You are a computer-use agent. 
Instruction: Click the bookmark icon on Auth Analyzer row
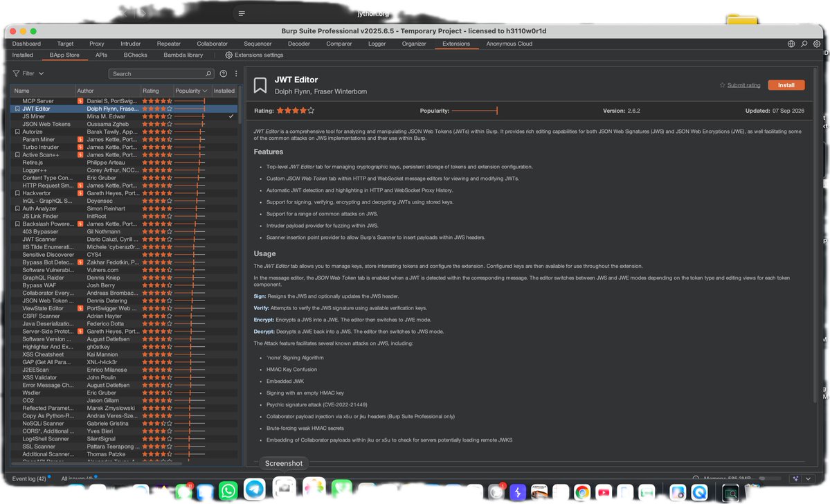tap(17, 208)
